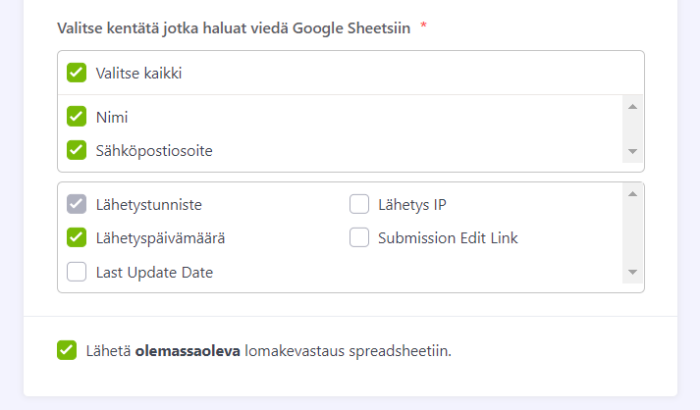Screen dimensions: 700x410
Task: Click up arrow in Lähetystunniste list scrollbar
Action: [x=632, y=194]
